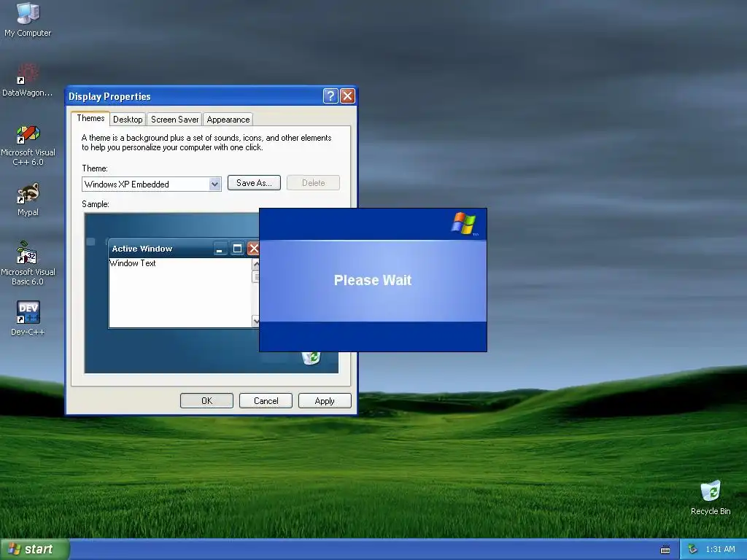The width and height of the screenshot is (747, 560).
Task: Click the keyboard icon in the taskbar
Action: click(665, 550)
